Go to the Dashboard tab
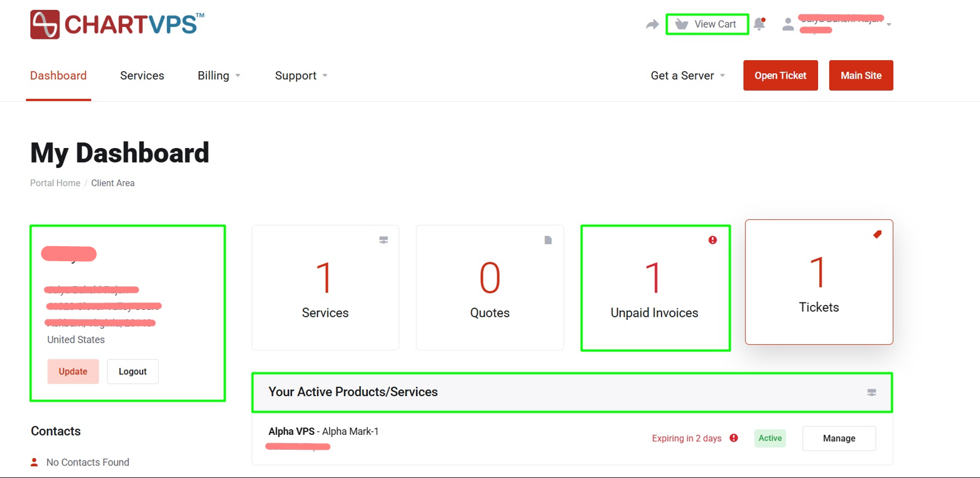Viewport: 980px width, 478px height. point(58,76)
